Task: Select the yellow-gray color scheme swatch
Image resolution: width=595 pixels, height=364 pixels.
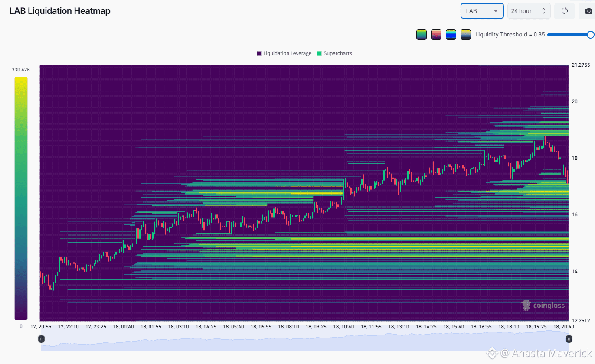Action: [x=466, y=35]
